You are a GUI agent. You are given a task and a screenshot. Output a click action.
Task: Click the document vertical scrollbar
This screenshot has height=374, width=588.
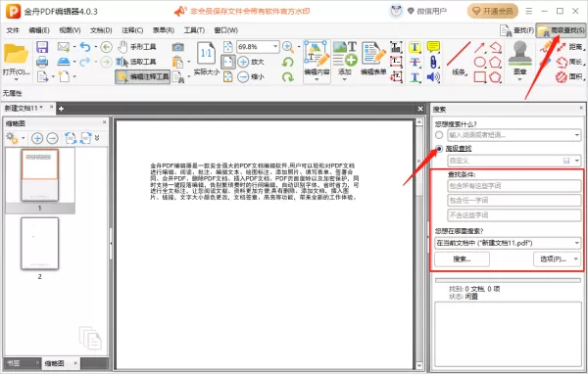click(x=419, y=244)
